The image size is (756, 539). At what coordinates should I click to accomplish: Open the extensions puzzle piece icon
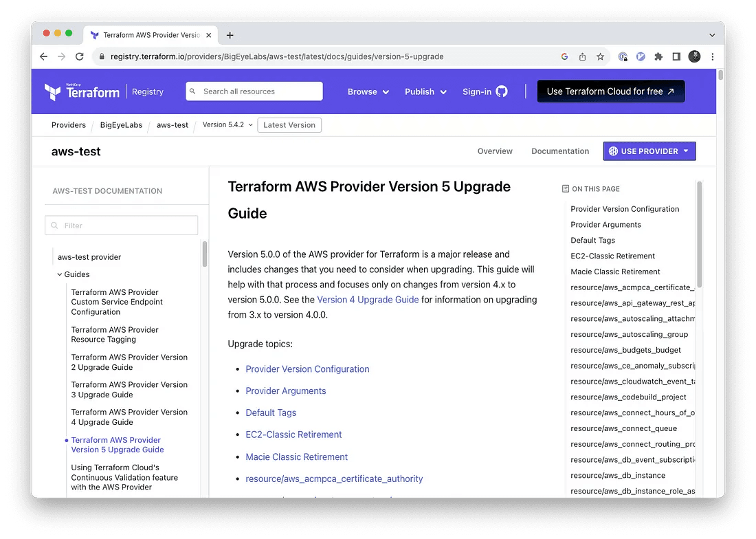(x=658, y=56)
